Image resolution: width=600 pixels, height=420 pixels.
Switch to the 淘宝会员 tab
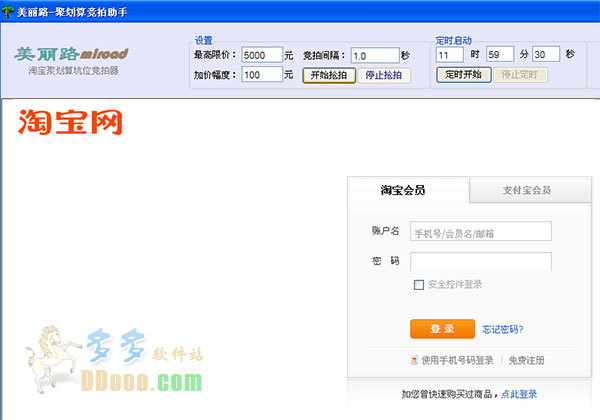point(408,190)
